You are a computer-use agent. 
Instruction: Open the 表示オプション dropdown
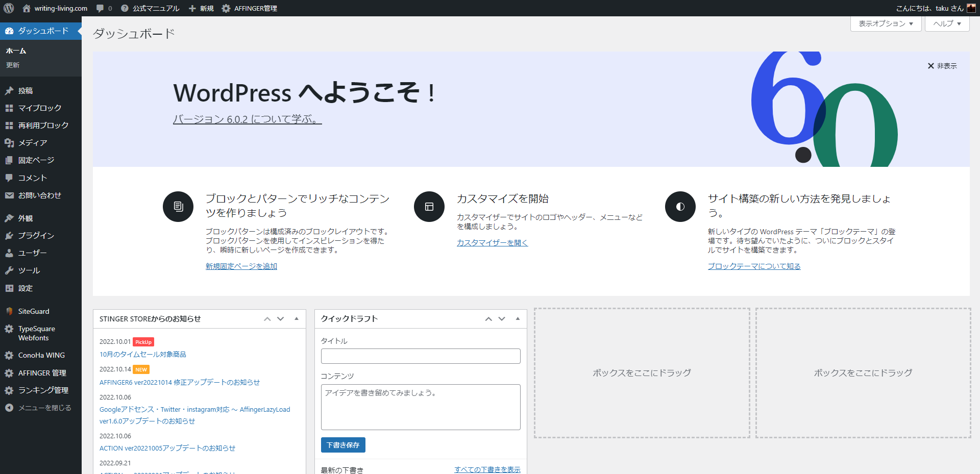[x=886, y=23]
